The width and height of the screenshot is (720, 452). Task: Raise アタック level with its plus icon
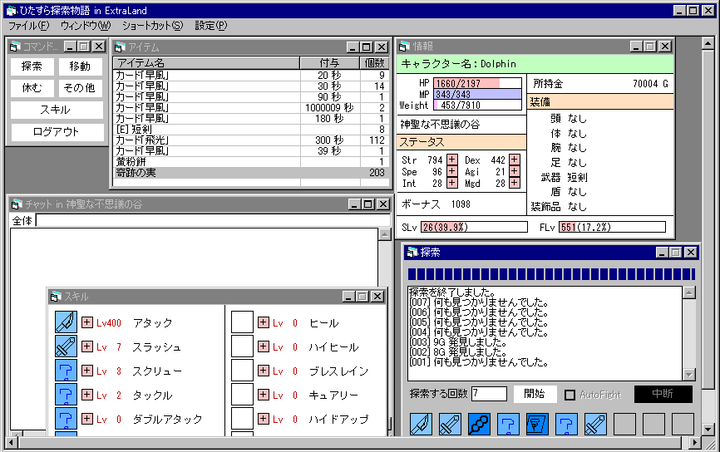(x=87, y=322)
